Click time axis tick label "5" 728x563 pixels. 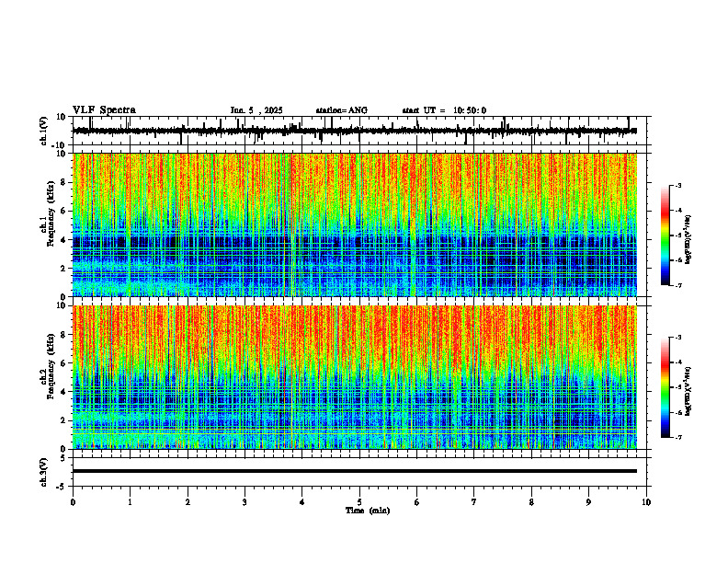pos(359,502)
